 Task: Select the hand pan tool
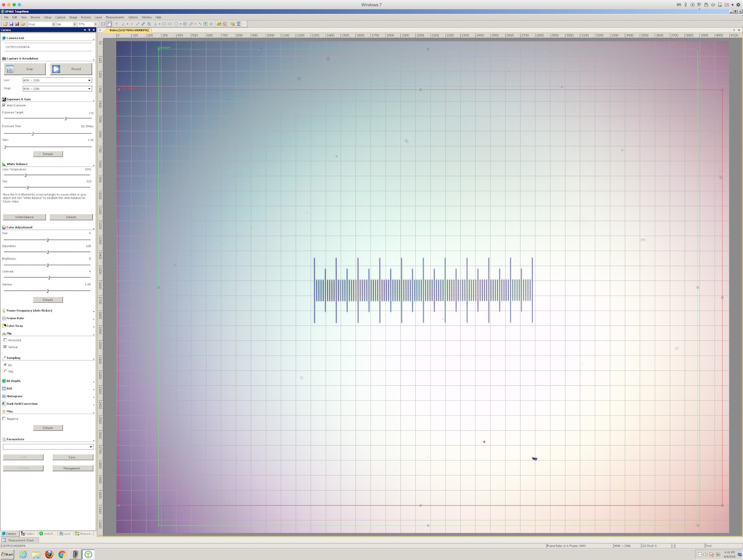click(109, 24)
